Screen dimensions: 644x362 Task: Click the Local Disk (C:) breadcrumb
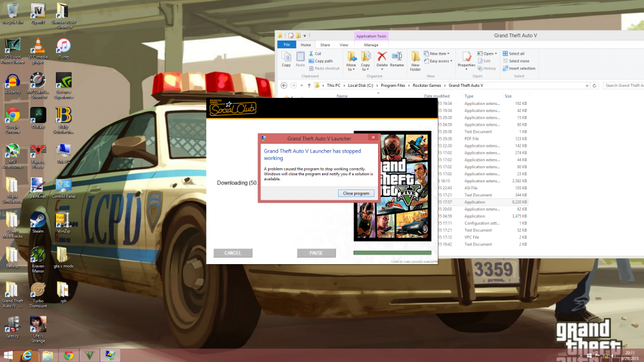coord(360,86)
